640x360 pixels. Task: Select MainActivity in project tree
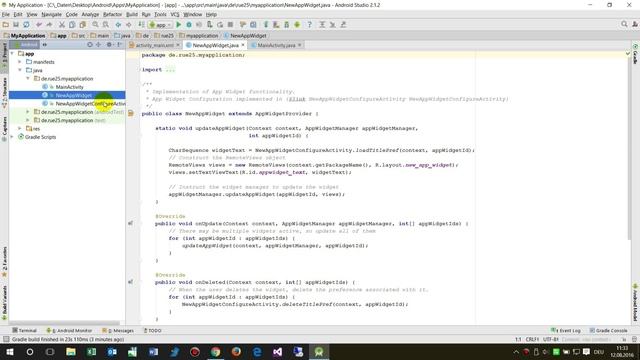click(x=69, y=87)
